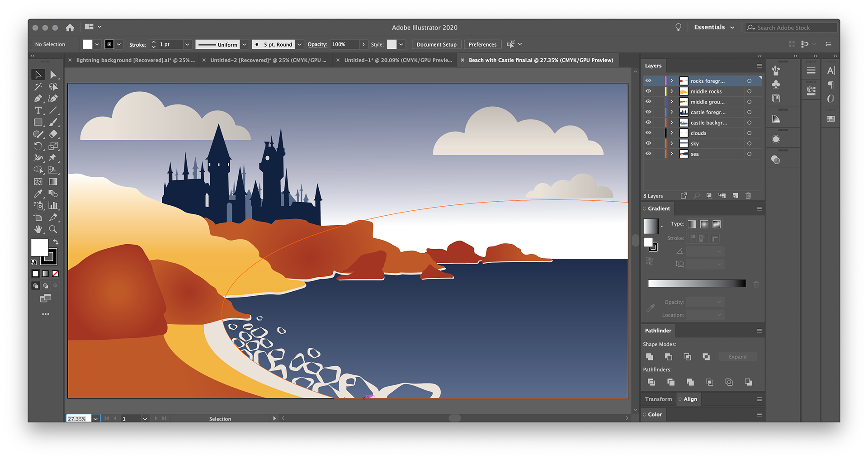868x459 pixels.
Task: Hide the middle rocks layer
Action: [648, 91]
